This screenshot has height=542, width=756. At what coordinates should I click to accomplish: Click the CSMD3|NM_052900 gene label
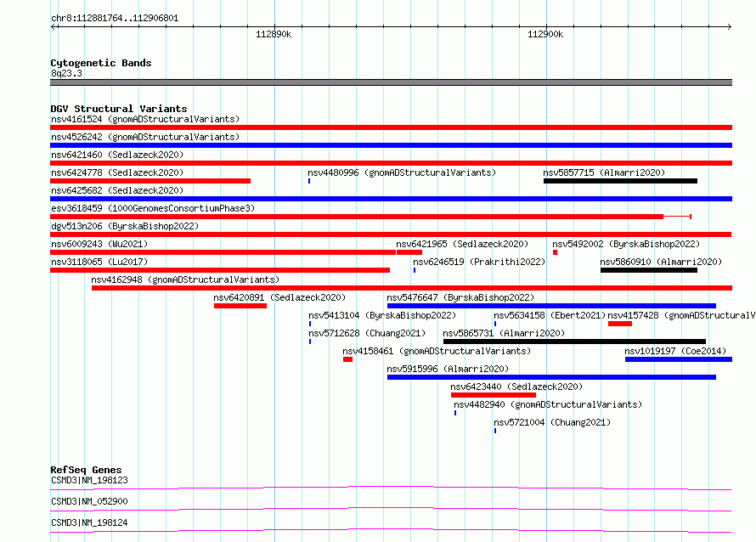pyautogui.click(x=89, y=501)
